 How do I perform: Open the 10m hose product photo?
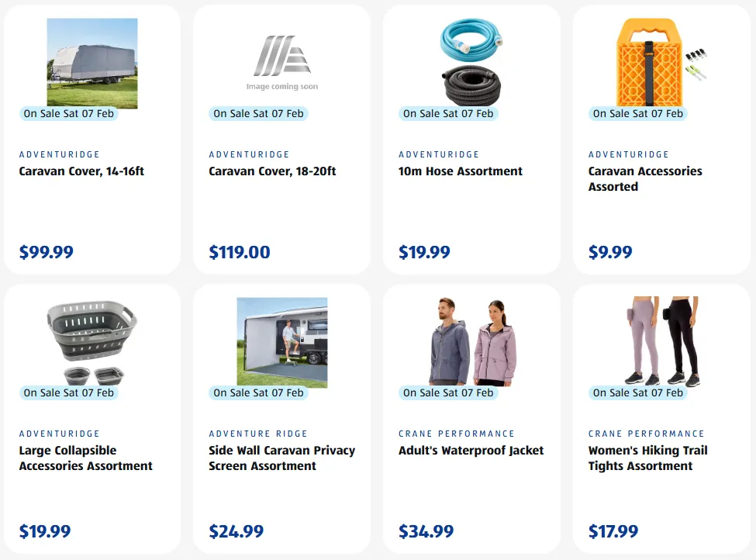471,62
